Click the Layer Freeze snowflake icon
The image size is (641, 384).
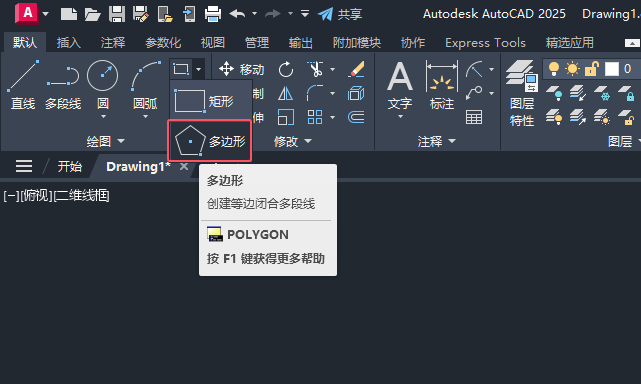click(x=601, y=93)
